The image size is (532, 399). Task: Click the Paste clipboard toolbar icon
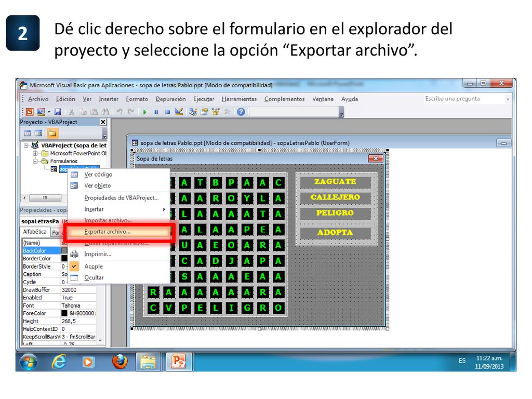point(94,112)
